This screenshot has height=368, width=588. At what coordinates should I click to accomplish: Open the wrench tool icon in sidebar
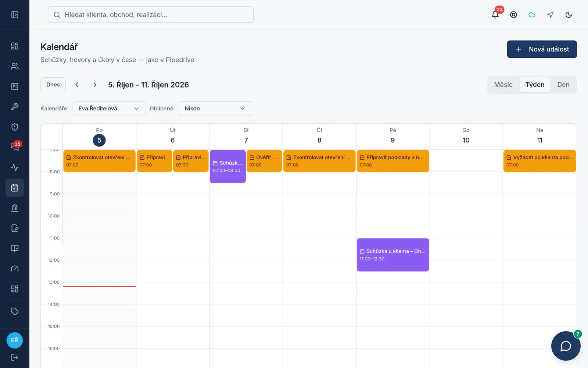pyautogui.click(x=15, y=107)
